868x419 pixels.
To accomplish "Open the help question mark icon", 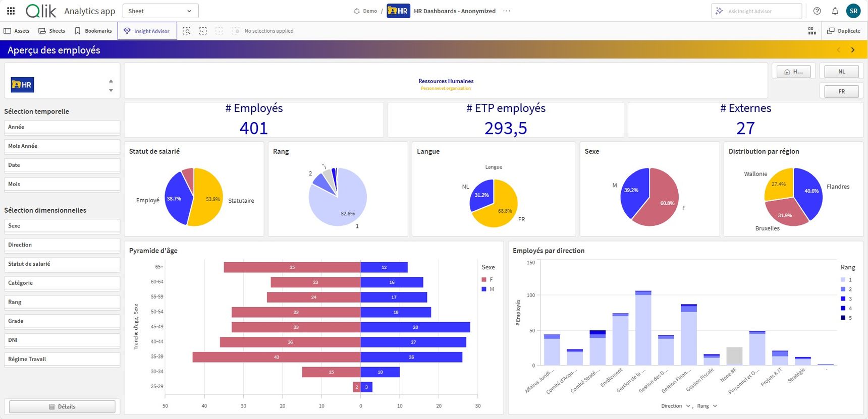I will click(x=817, y=11).
